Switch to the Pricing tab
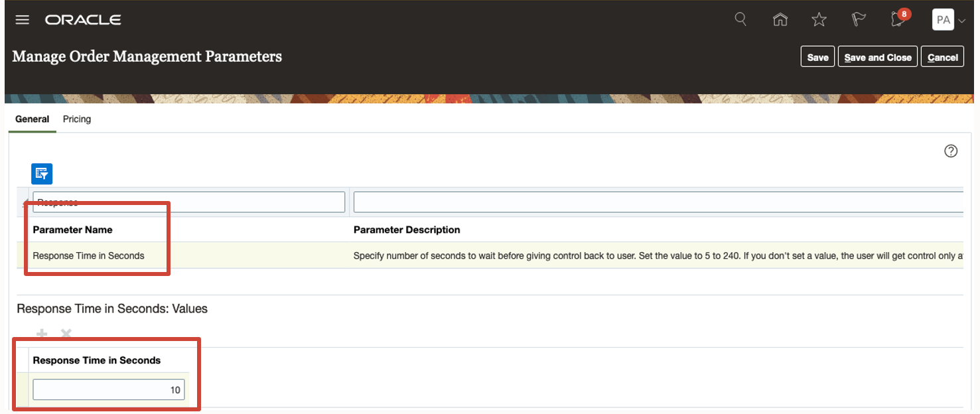Image resolution: width=980 pixels, height=414 pixels. (x=76, y=119)
